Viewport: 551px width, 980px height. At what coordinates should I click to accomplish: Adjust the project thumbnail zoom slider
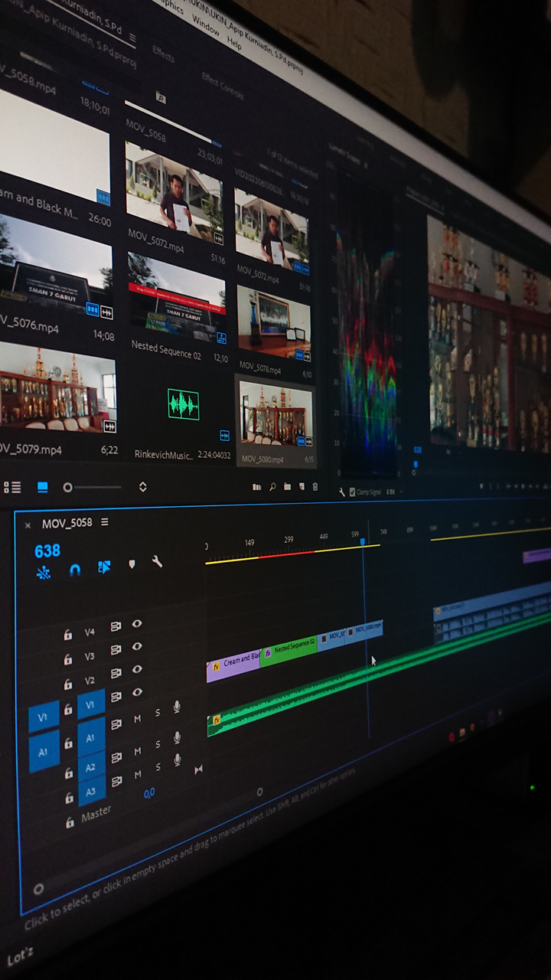pos(67,487)
